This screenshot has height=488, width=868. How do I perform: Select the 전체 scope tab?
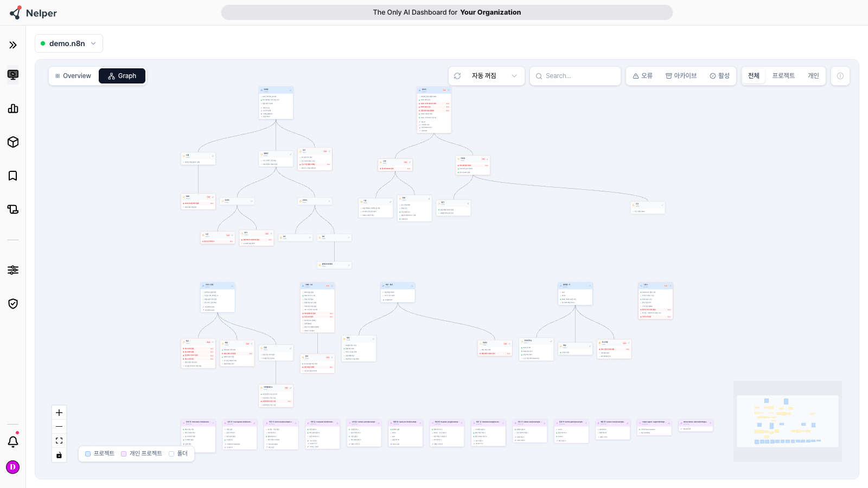(x=754, y=76)
